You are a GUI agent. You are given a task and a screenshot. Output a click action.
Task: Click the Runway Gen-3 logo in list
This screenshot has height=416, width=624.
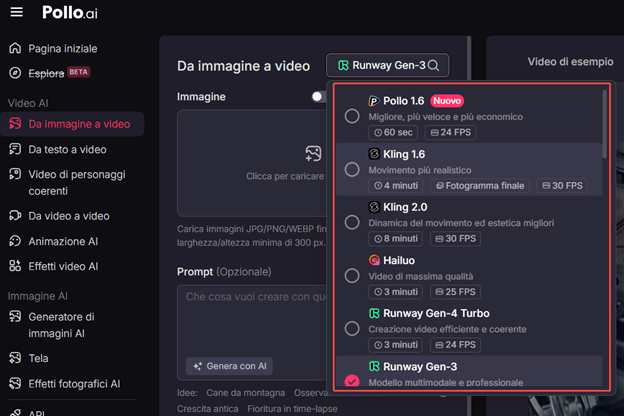(374, 366)
